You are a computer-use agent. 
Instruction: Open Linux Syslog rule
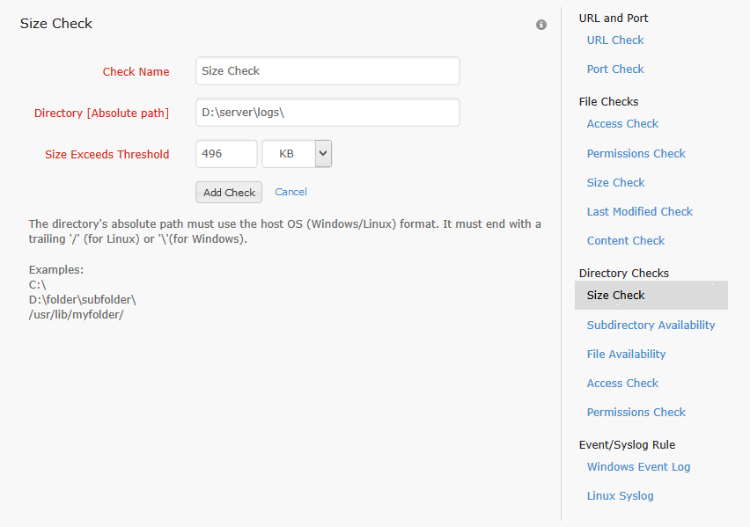[x=620, y=496]
